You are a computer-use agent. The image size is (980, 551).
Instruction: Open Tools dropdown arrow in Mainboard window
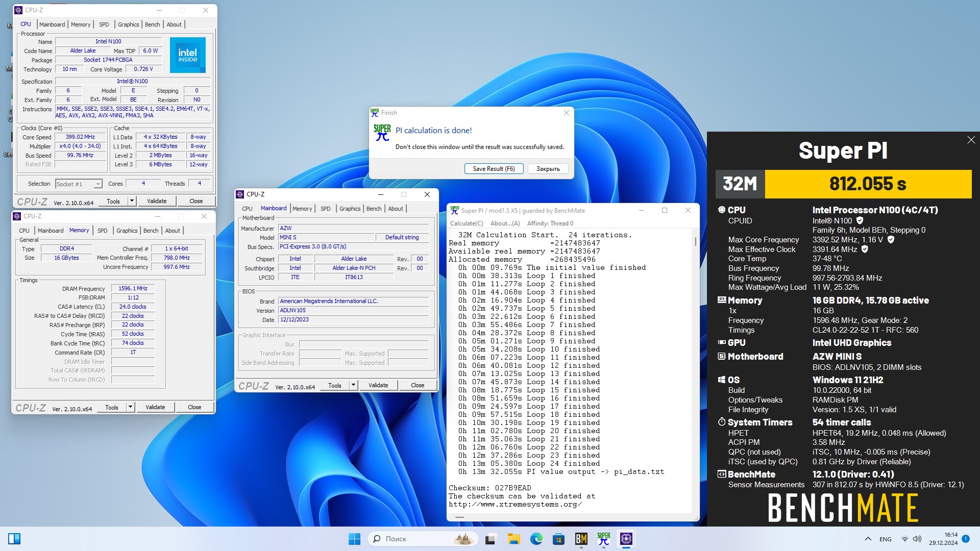[x=353, y=385]
